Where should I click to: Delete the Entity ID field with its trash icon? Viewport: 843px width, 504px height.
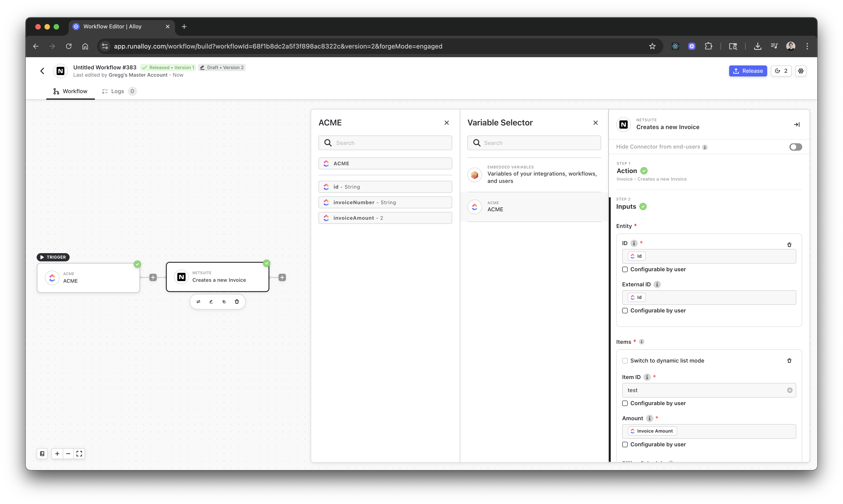[x=789, y=244]
